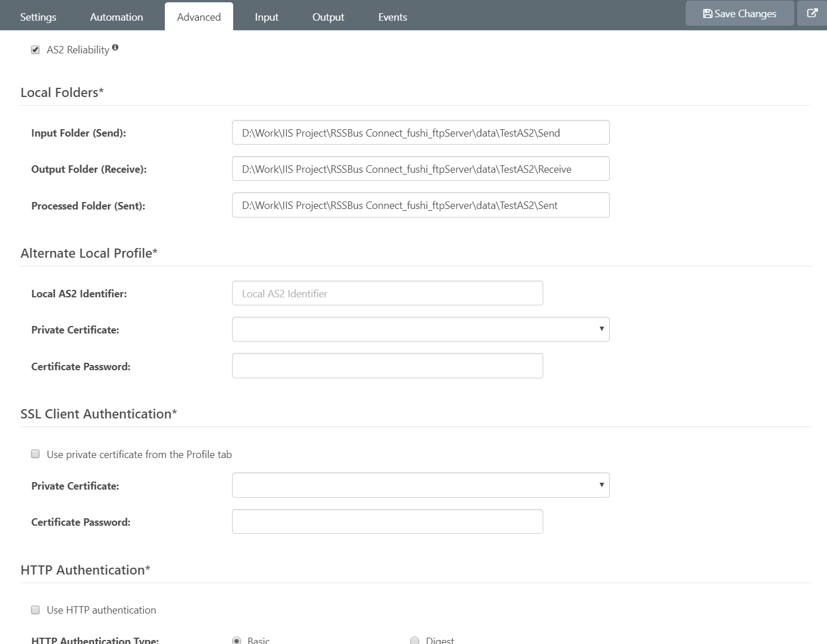Click the HTTP Authentication heading

[x=86, y=570]
